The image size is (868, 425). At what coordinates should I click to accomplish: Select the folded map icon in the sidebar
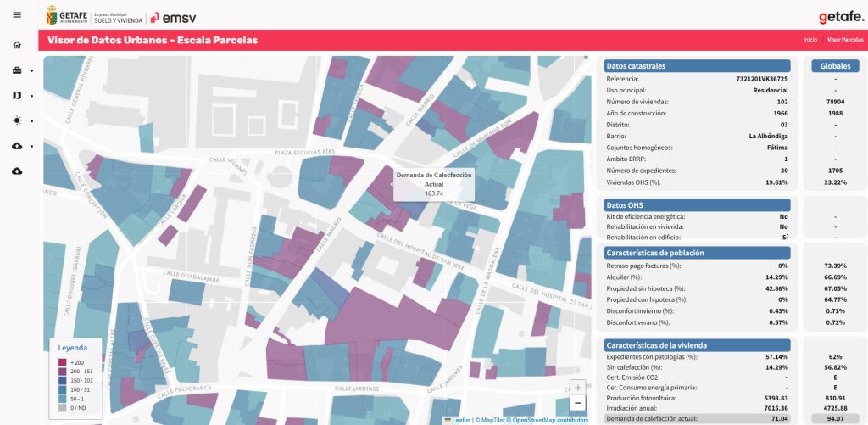[x=17, y=96]
